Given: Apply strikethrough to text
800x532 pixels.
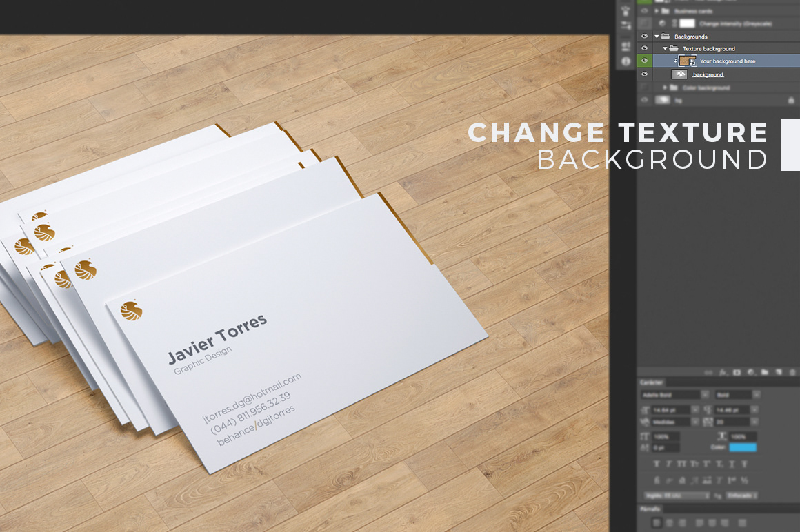Looking at the screenshot, I should (744, 464).
